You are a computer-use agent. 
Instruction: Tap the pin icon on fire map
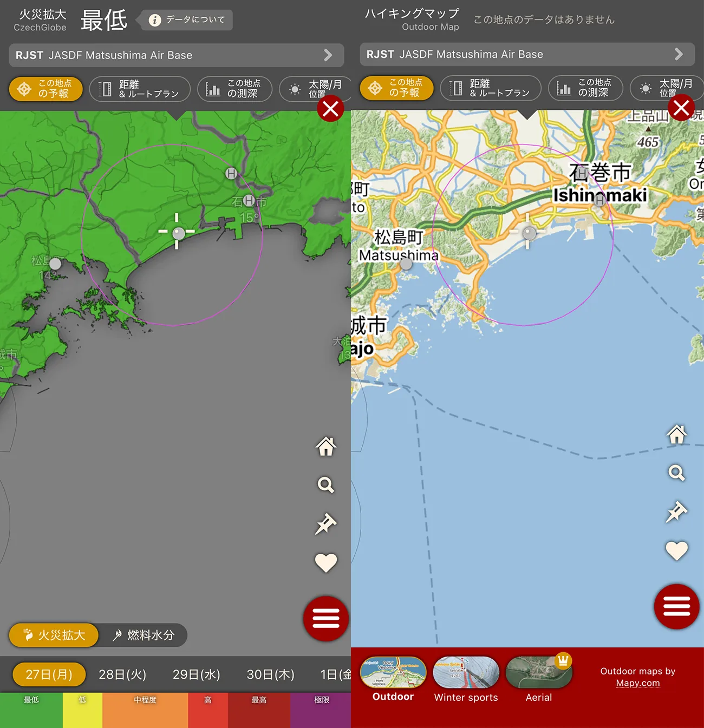click(x=325, y=524)
